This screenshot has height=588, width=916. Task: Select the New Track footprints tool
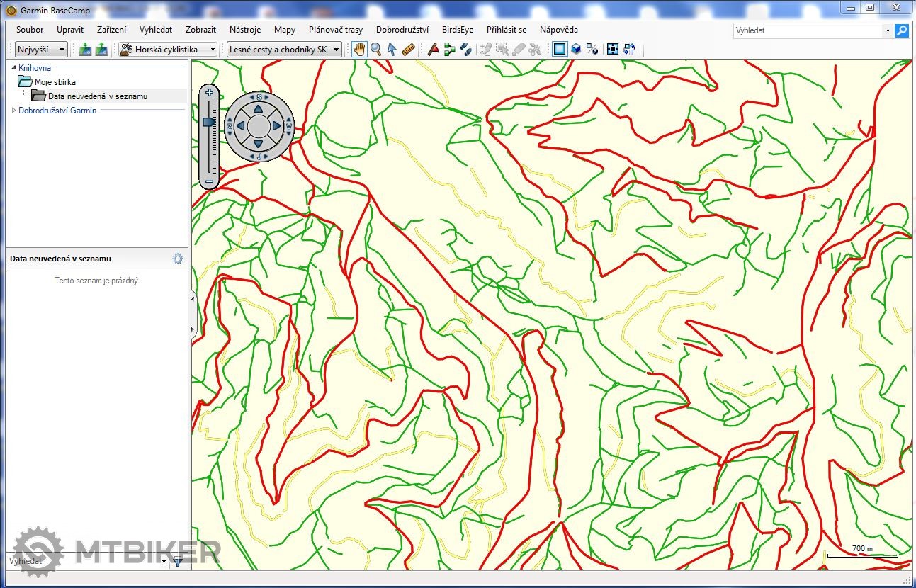click(465, 50)
